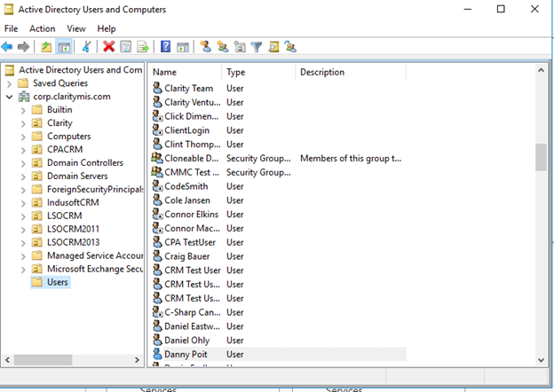Open the View menu

tap(76, 28)
